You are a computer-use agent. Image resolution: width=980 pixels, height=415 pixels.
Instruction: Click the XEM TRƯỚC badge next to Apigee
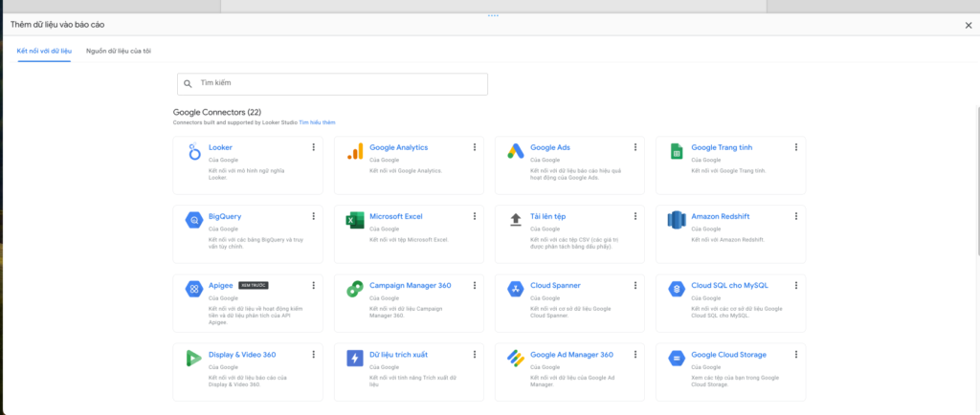click(x=253, y=285)
